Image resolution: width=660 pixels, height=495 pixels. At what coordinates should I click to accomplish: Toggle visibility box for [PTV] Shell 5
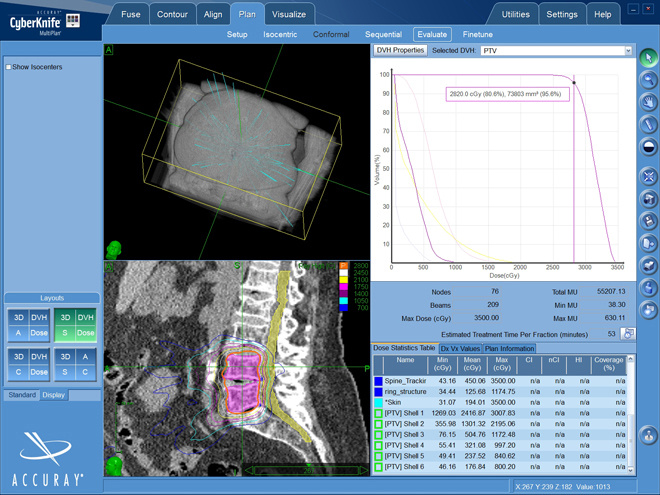coord(378,456)
